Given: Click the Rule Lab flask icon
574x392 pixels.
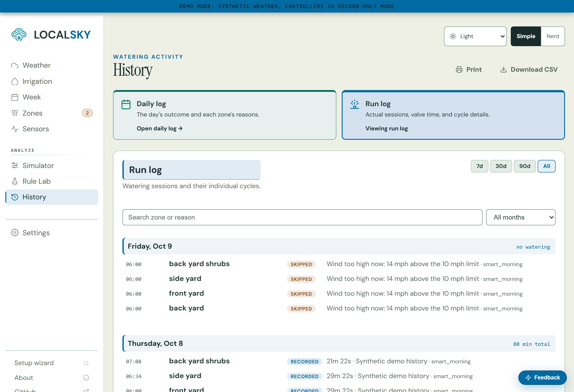Looking at the screenshot, I should [x=15, y=181].
